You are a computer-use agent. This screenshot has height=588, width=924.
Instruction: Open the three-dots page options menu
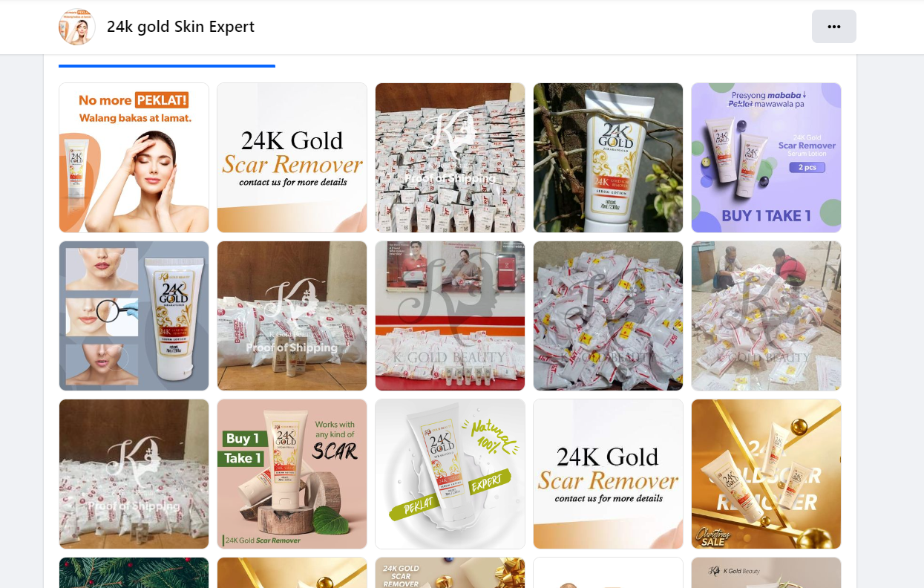point(833,27)
